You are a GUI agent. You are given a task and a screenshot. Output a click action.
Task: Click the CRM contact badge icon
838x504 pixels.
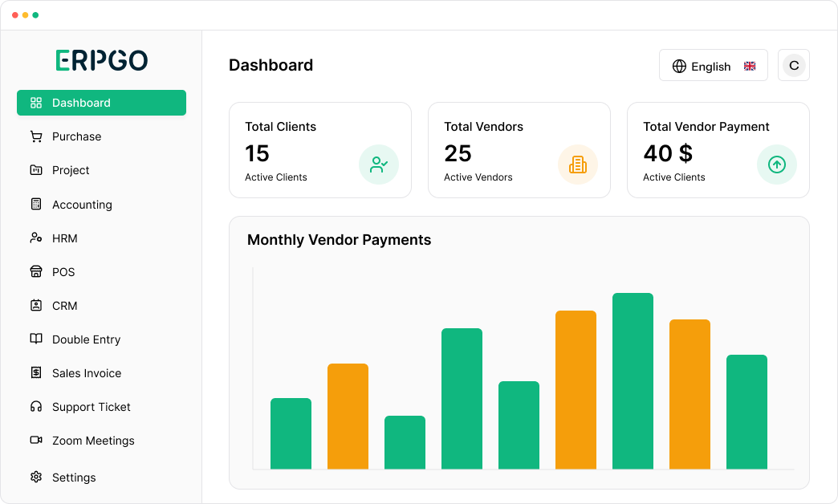36,305
